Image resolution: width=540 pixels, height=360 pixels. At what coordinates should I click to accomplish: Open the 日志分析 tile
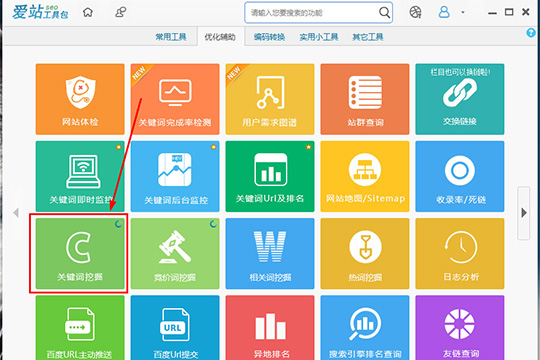[x=460, y=254]
